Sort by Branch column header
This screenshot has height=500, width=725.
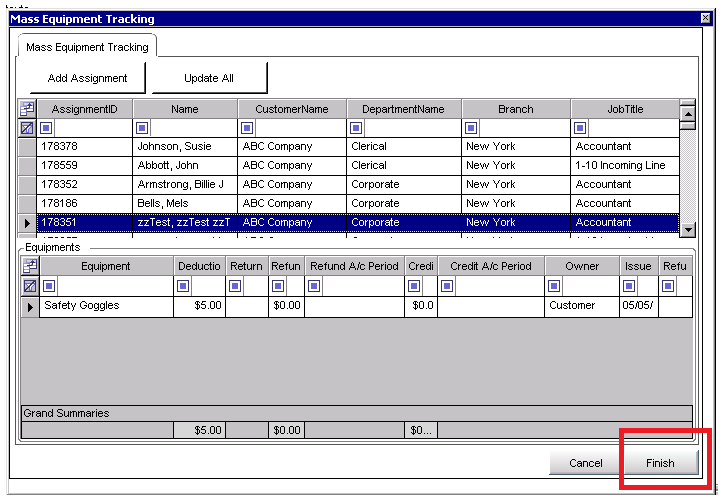pos(516,109)
